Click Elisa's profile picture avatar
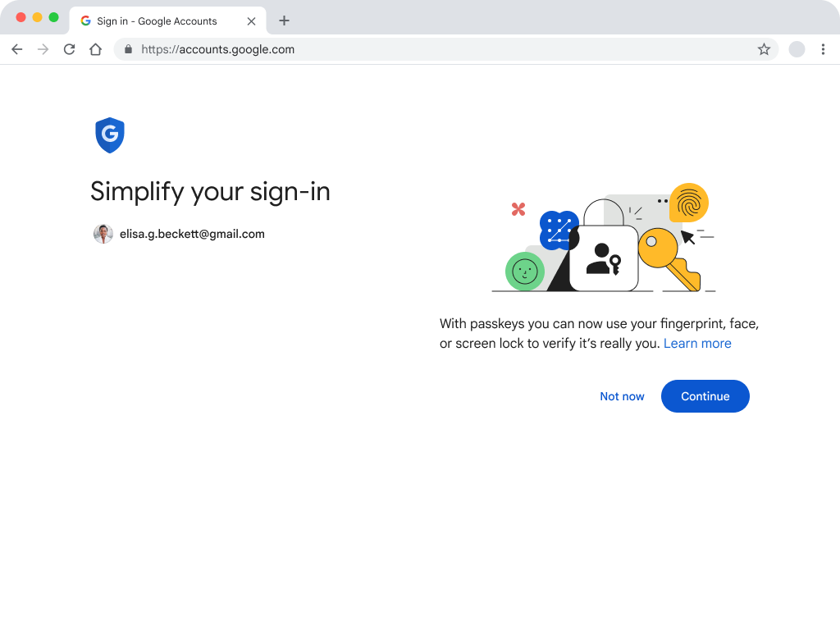840x630 pixels. click(103, 234)
